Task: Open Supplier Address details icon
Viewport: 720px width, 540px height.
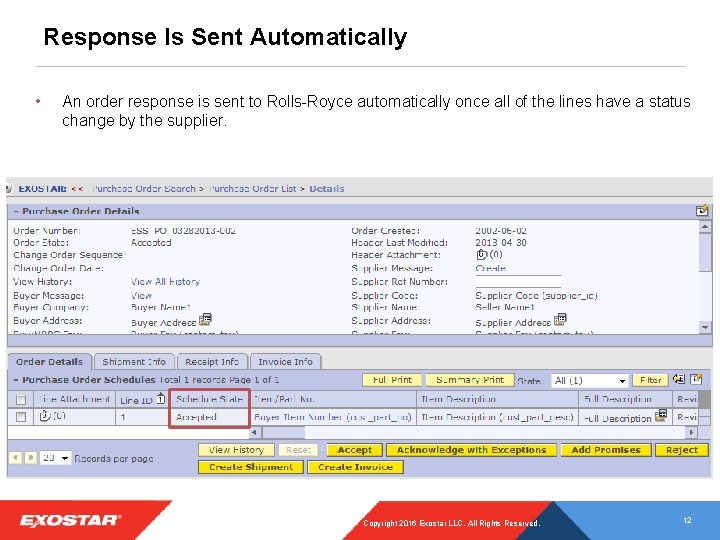Action: [x=560, y=319]
